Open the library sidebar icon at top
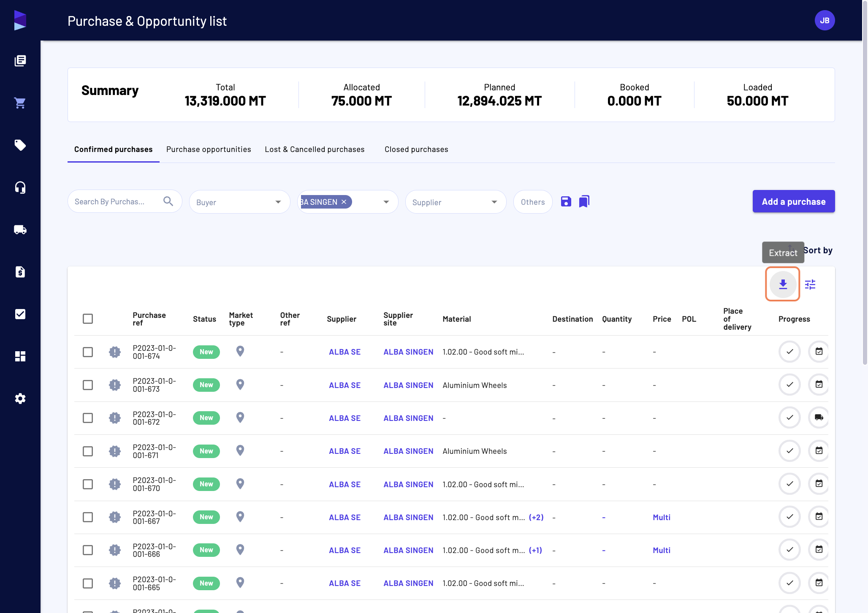868x613 pixels. pos(20,61)
